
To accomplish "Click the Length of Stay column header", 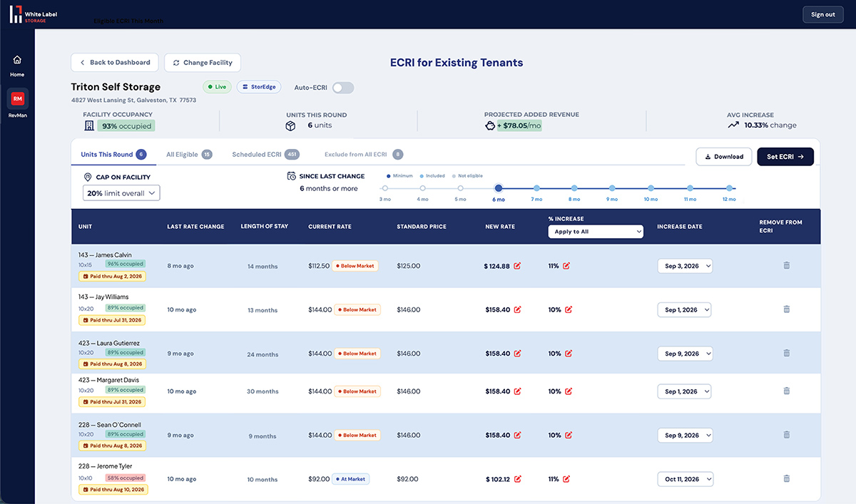I will [x=265, y=227].
